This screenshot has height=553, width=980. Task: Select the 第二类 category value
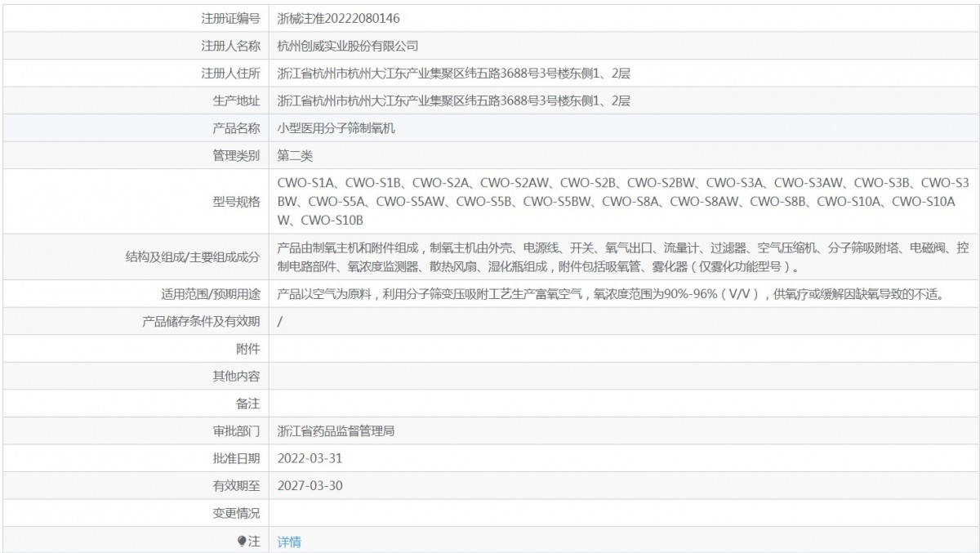pyautogui.click(x=295, y=155)
